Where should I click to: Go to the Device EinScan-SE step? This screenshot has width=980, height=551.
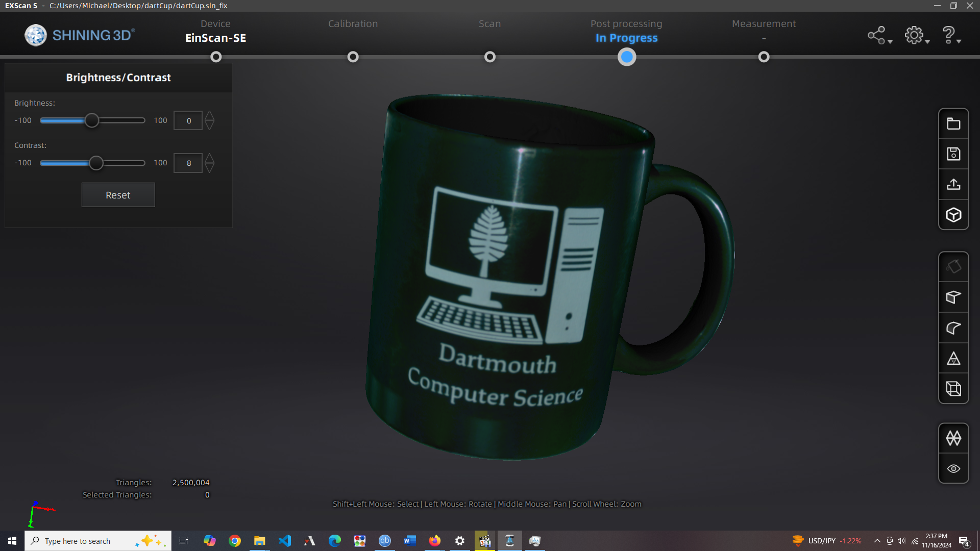pyautogui.click(x=215, y=31)
